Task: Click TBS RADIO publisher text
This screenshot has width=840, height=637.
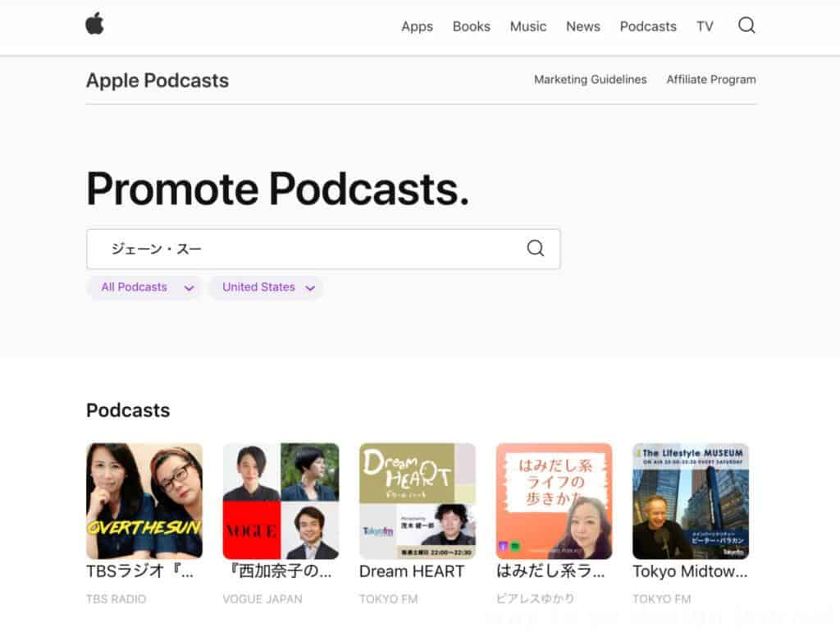Action: click(116, 599)
